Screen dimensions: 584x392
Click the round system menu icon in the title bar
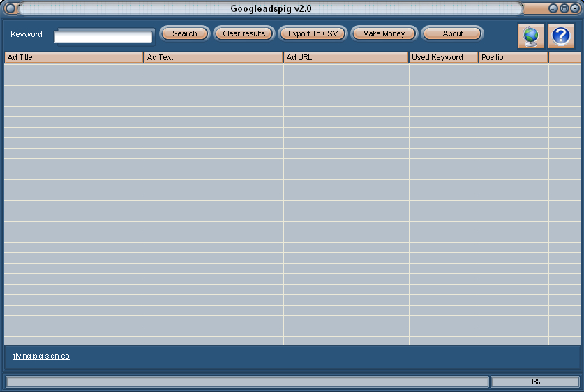point(10,8)
